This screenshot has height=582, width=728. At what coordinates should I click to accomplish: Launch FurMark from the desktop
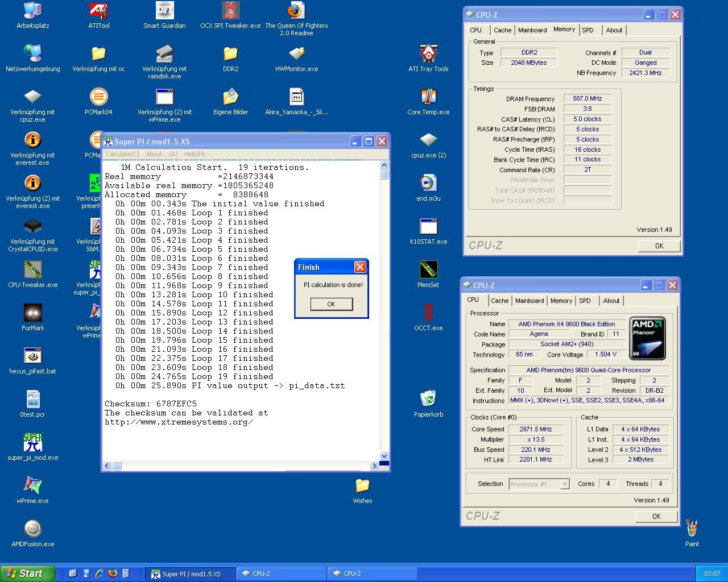[x=32, y=318]
